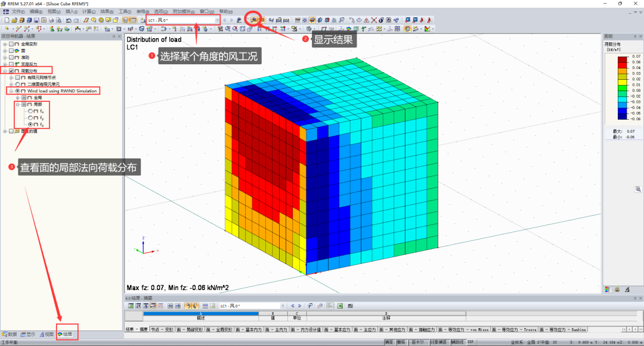Toggle the 面 checkbox in navigator

point(11,51)
